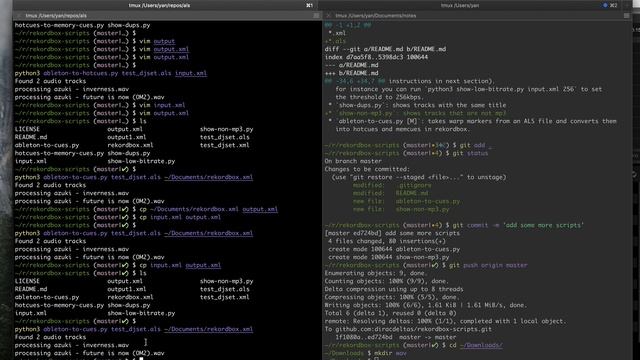This screenshot has height=360, width=640.
Task: Open the left pane's hamburger menu icon
Action: [x=316, y=16]
